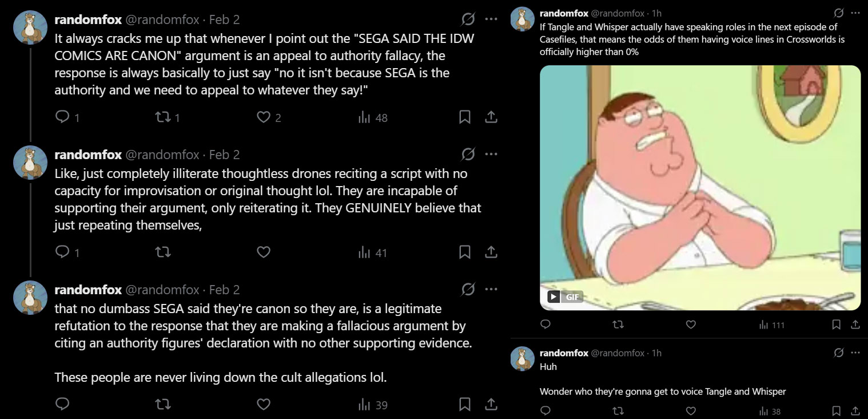Open randomfox avatar on "Huh" tweet
The width and height of the screenshot is (868, 419).
pyautogui.click(x=521, y=358)
